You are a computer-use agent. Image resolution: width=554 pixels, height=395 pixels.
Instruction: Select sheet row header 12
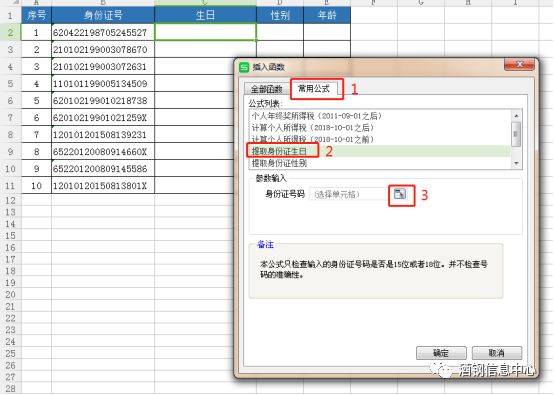10,200
